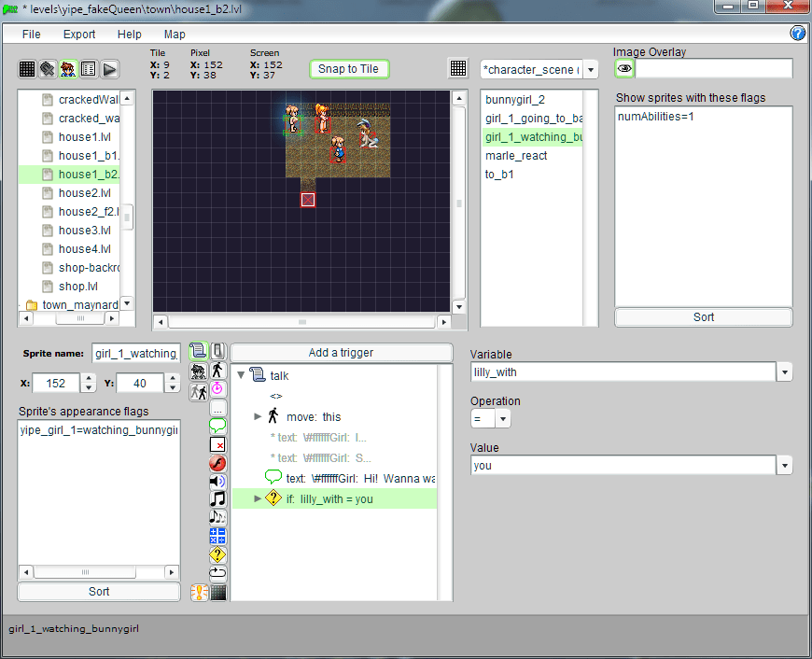Select marle_react in the sprite list
The height and width of the screenshot is (659, 812).
tap(516, 156)
